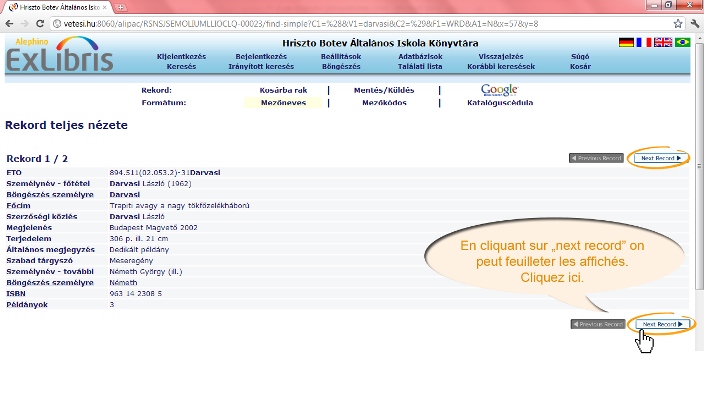
Task: Open Irányított keresés menu item
Action: [x=261, y=66]
